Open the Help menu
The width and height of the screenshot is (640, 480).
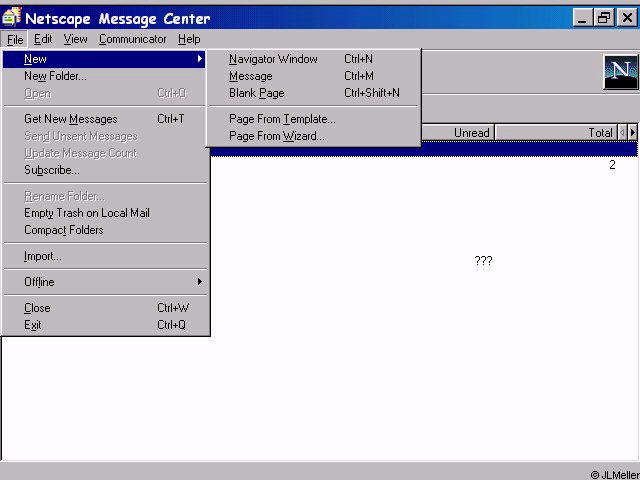[189, 39]
